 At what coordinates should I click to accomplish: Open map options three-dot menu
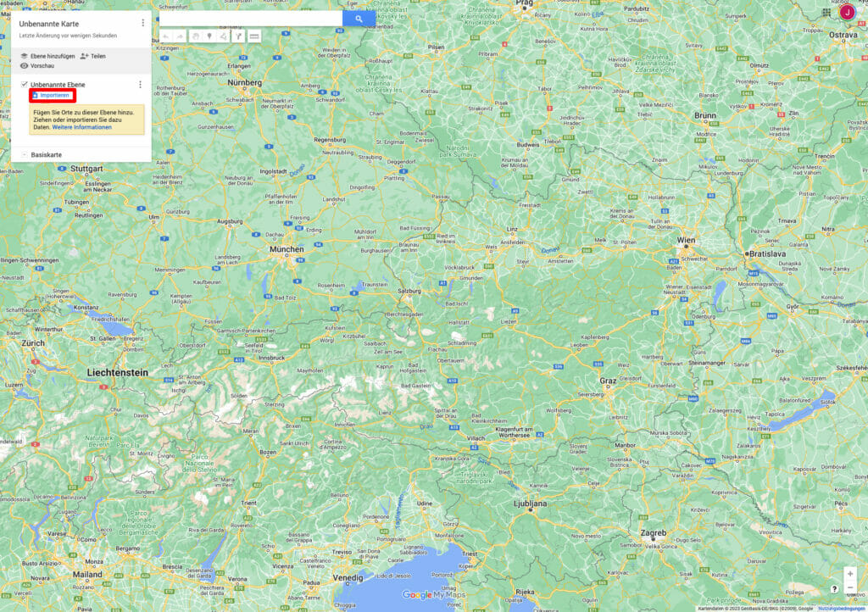pos(142,23)
